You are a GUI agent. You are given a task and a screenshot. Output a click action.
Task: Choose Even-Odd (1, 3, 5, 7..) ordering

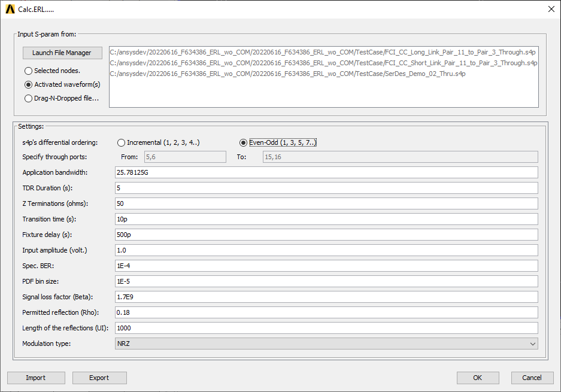coord(278,142)
